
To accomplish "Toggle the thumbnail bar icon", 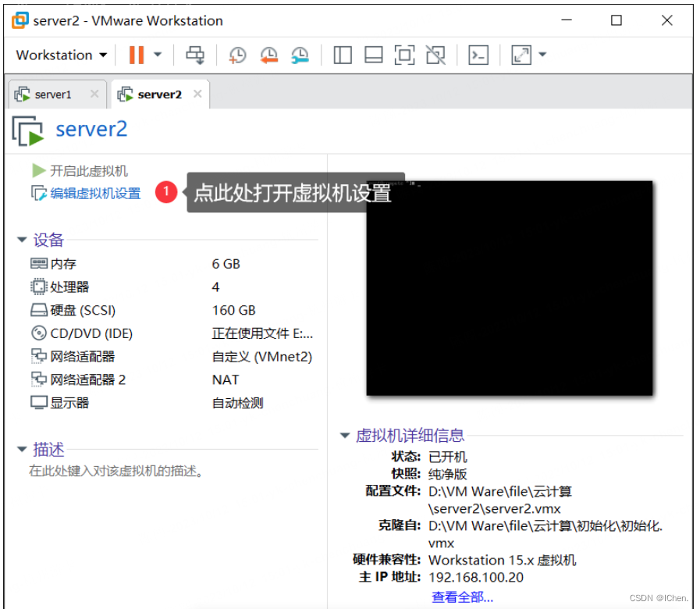I will [x=373, y=55].
